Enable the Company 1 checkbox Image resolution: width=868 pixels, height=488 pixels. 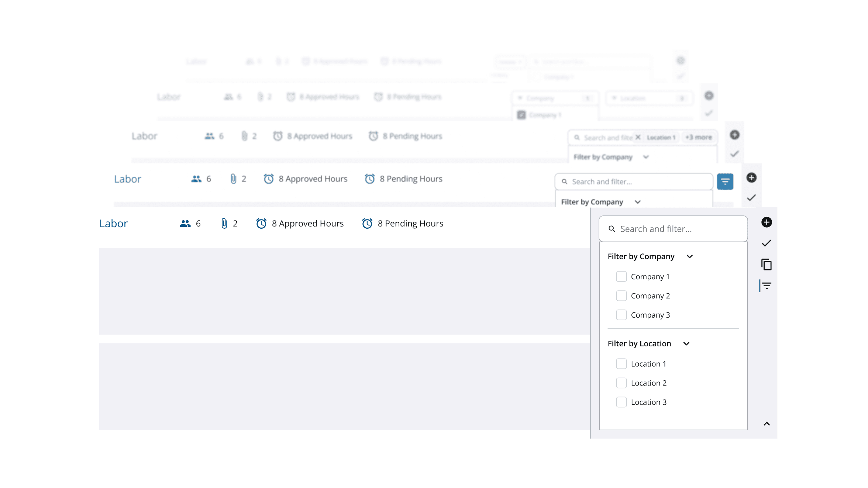621,277
